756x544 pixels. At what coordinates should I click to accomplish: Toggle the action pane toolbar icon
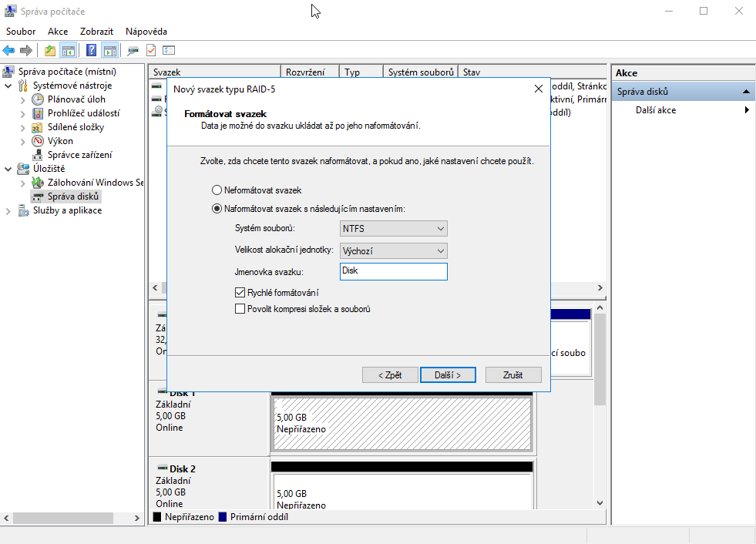(109, 50)
